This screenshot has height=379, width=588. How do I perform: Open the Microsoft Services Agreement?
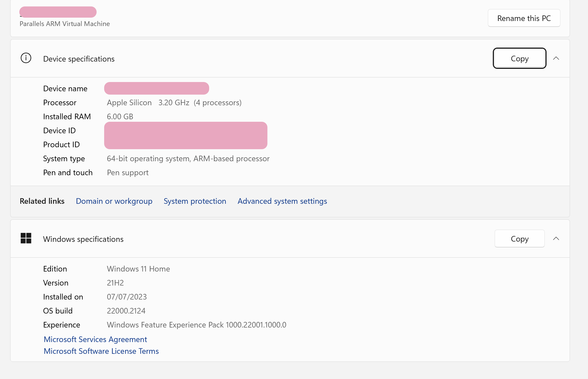click(95, 339)
